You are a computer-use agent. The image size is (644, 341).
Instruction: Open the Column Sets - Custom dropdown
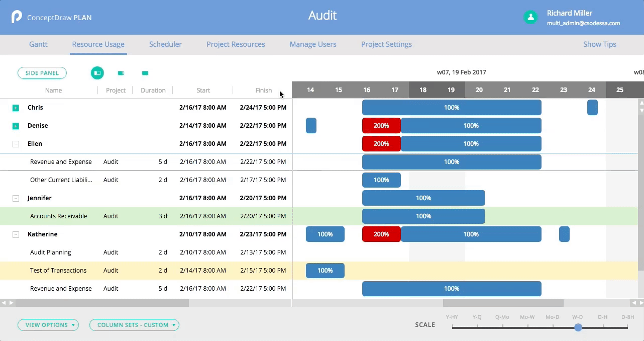click(x=134, y=325)
